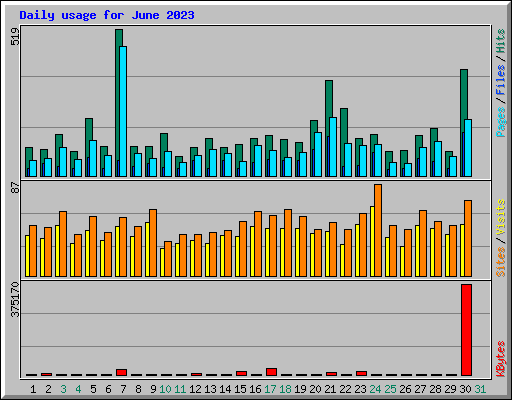Image resolution: width=512 pixels, height=400 pixels.
Task: Click the orange visits bar for day 24
Action: pyautogui.click(x=378, y=230)
